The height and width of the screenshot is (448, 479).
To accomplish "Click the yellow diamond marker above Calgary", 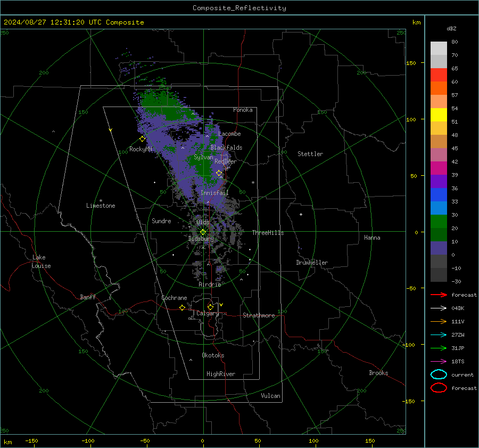I will pyautogui.click(x=210, y=307).
